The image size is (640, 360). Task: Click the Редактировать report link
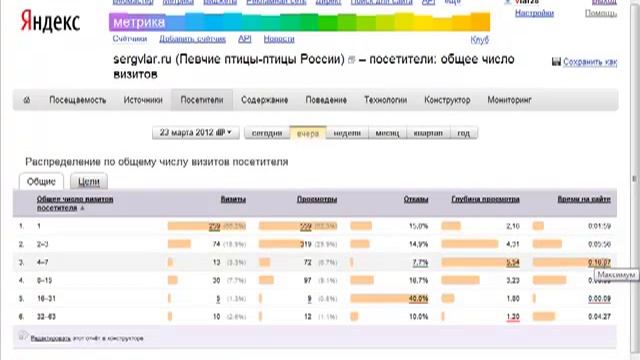(x=51, y=338)
